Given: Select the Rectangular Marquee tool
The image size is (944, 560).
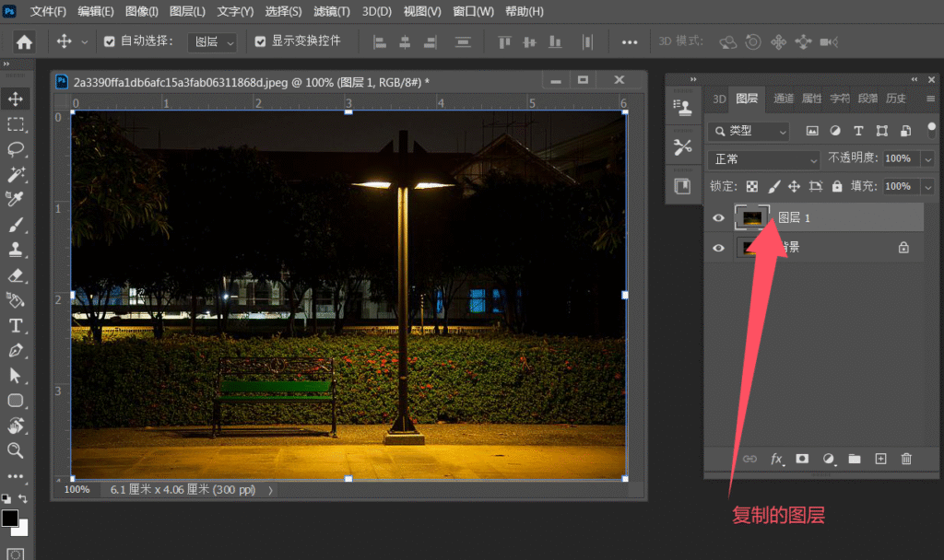Looking at the screenshot, I should click(16, 124).
